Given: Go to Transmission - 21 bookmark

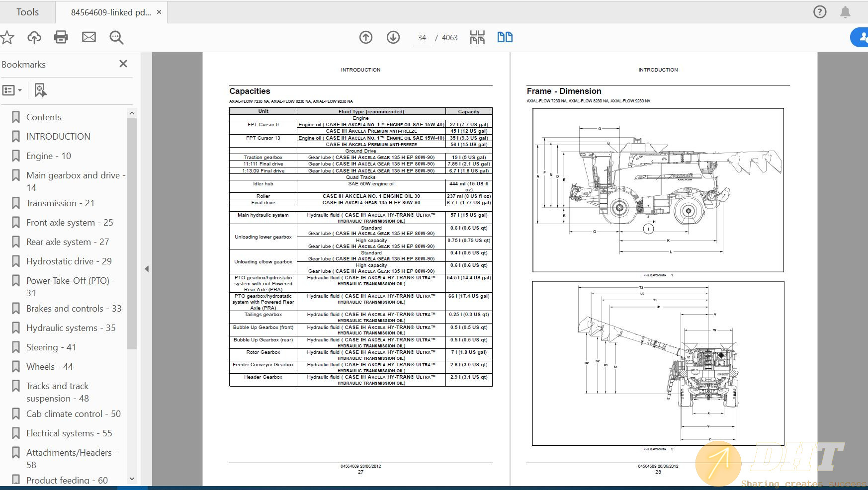Looking at the screenshot, I should tap(60, 203).
